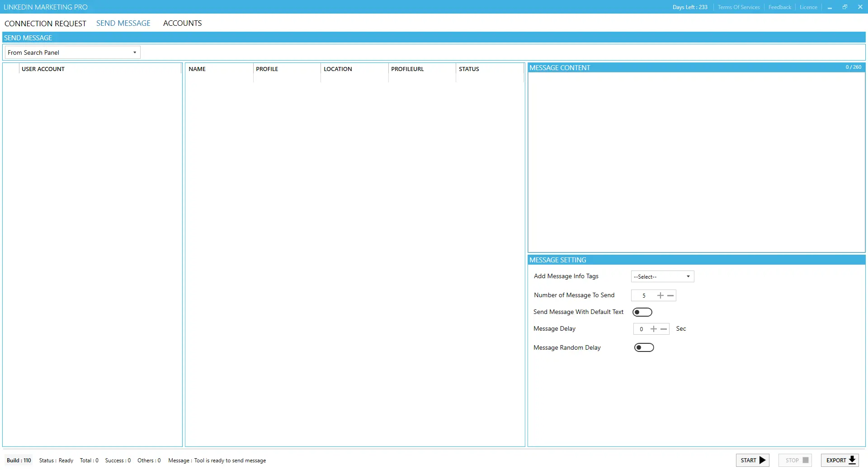
Task: Switch to the CONNECTION REQUEST tab
Action: click(45, 24)
